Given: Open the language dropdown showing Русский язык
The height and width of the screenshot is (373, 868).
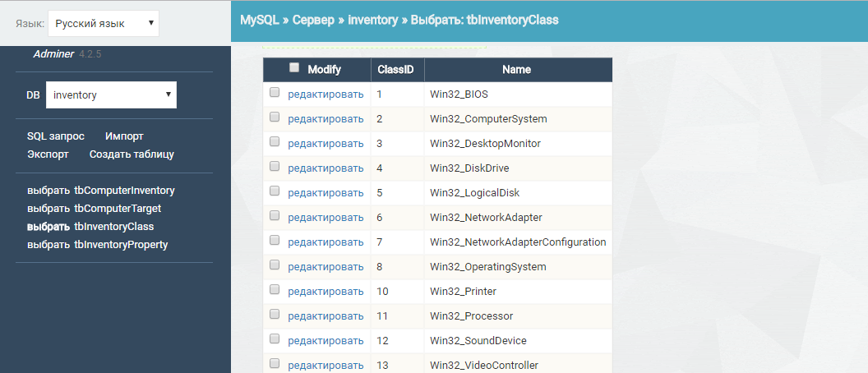Looking at the screenshot, I should pos(103,24).
